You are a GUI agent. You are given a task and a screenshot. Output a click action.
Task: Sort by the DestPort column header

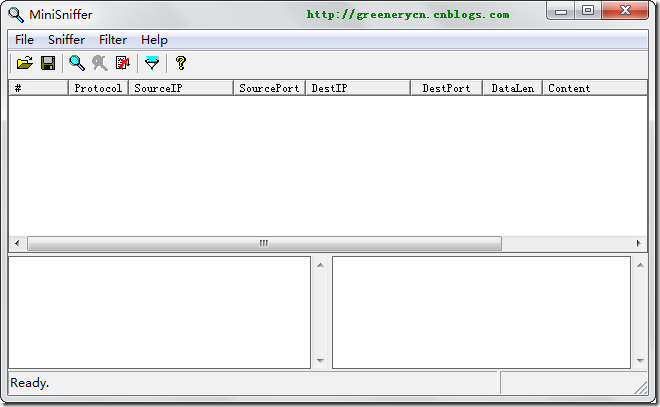pyautogui.click(x=446, y=88)
